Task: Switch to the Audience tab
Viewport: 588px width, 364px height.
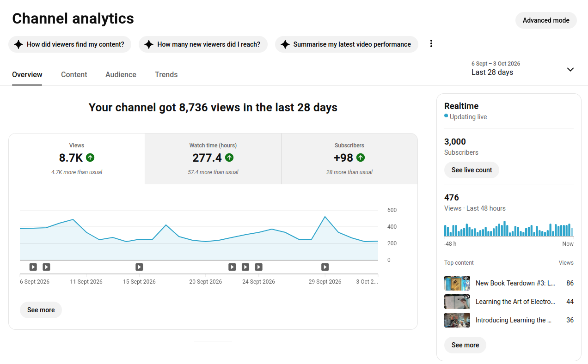Action: (x=121, y=74)
